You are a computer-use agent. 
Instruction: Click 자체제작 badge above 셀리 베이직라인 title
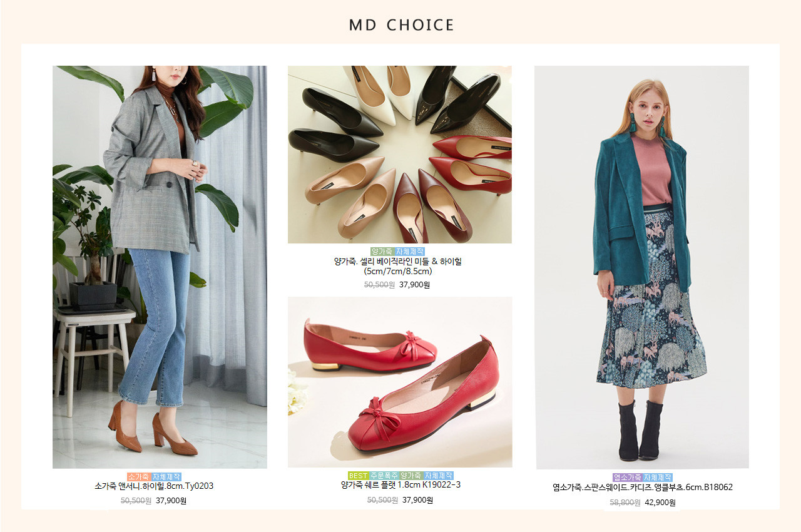[410, 252]
